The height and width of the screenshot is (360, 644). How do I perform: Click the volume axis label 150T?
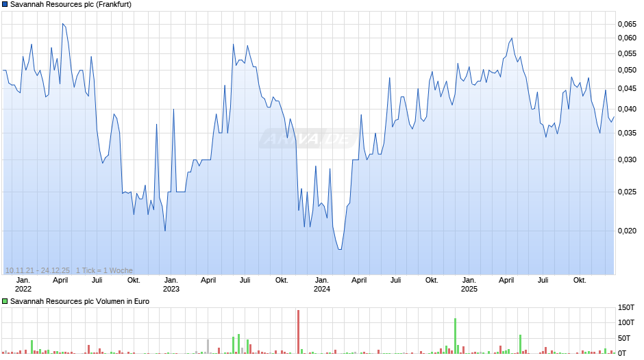pos(626,307)
